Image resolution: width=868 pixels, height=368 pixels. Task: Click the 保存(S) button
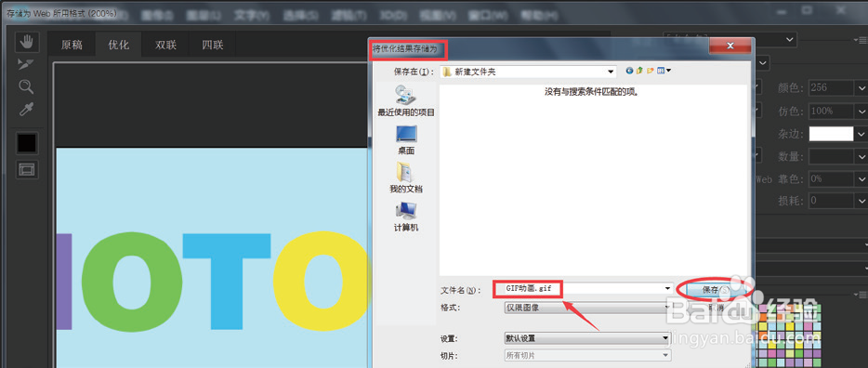click(716, 290)
